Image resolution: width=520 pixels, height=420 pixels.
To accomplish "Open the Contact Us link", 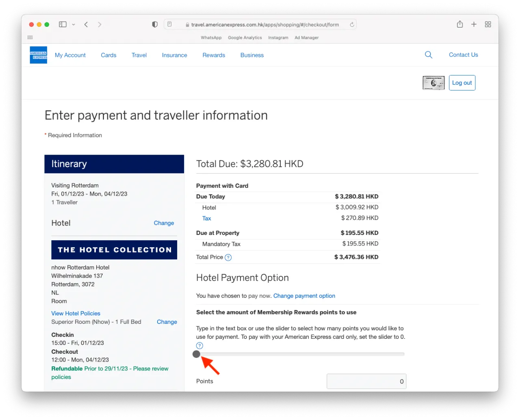I will point(463,55).
